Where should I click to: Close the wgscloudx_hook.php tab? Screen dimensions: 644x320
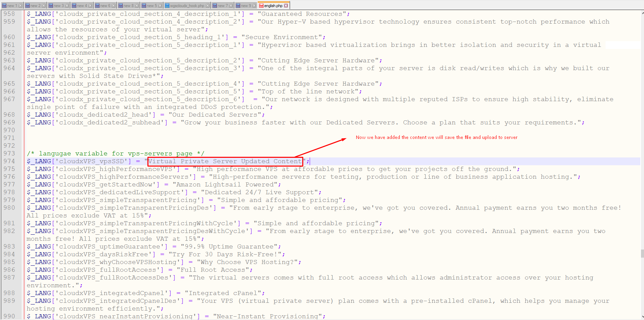pos(207,6)
